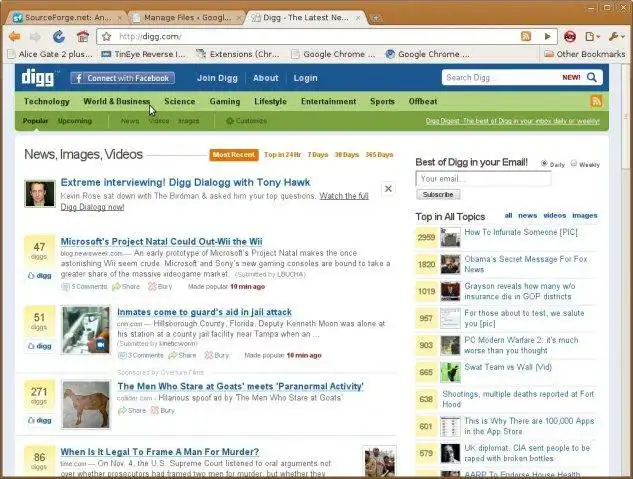Open the Technology topic

tap(46, 101)
